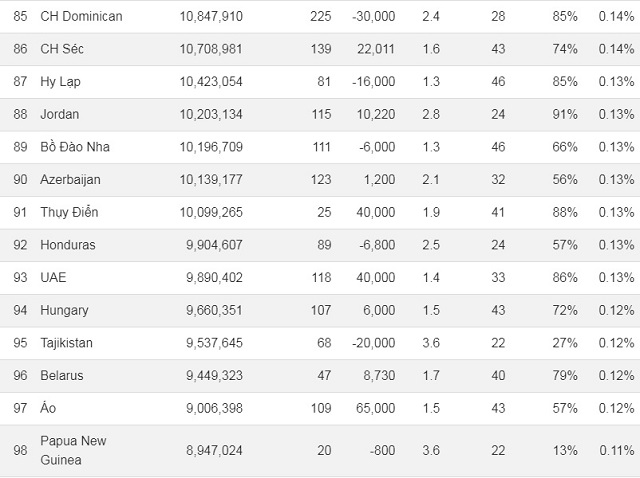Click Belarus population figure 9,449,323

pos(215,376)
